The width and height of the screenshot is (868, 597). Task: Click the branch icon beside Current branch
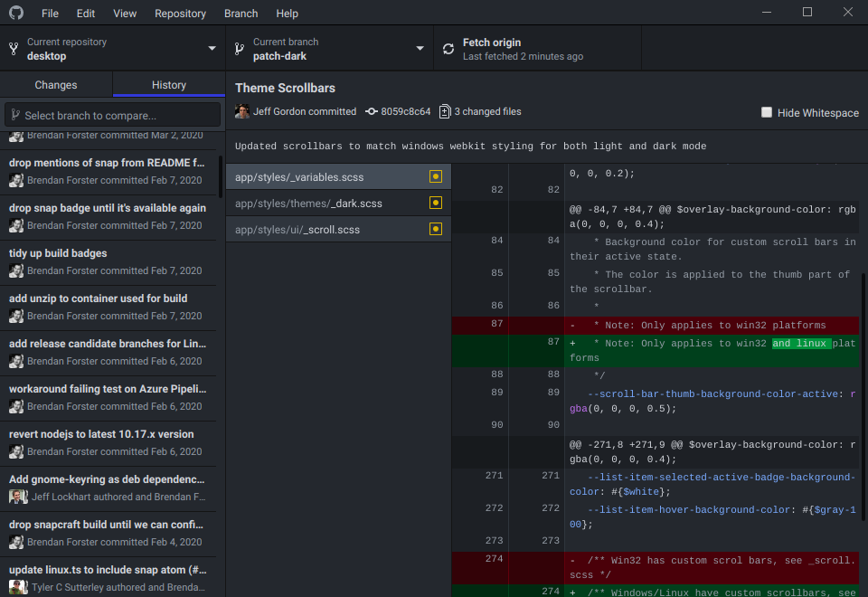tap(239, 49)
